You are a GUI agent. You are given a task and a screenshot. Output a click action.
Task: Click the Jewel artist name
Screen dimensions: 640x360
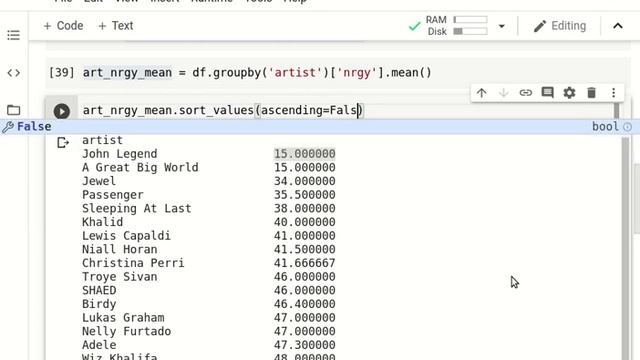pyautogui.click(x=99, y=181)
